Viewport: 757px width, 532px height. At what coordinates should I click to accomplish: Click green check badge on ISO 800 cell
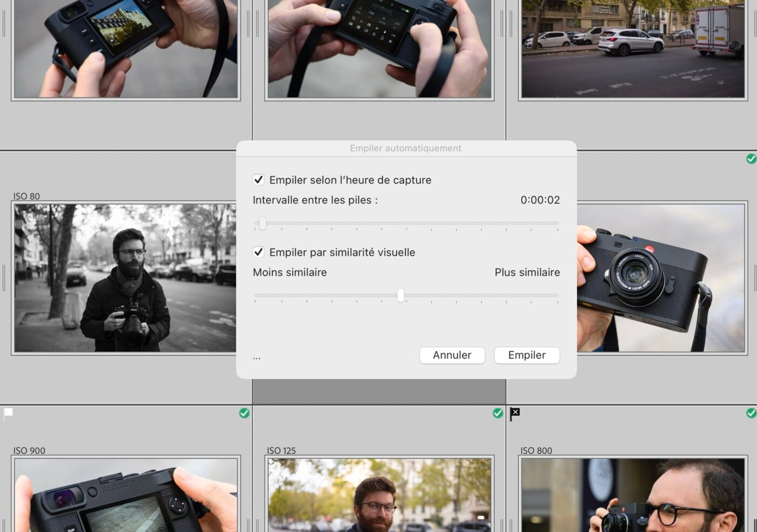(x=751, y=413)
